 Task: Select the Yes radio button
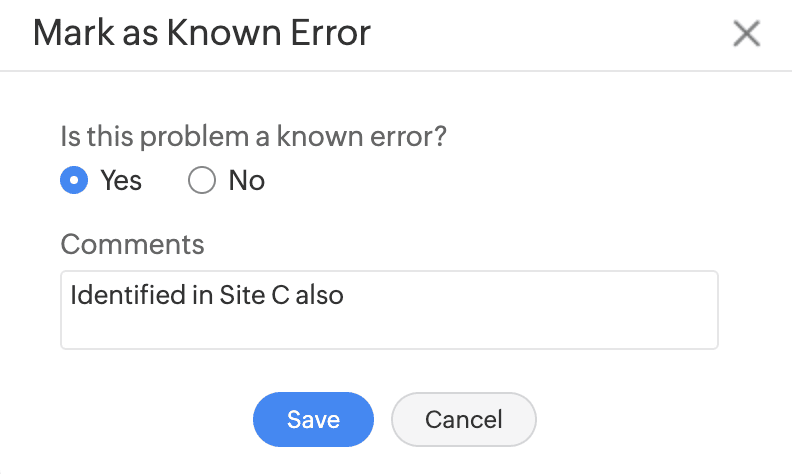point(72,181)
